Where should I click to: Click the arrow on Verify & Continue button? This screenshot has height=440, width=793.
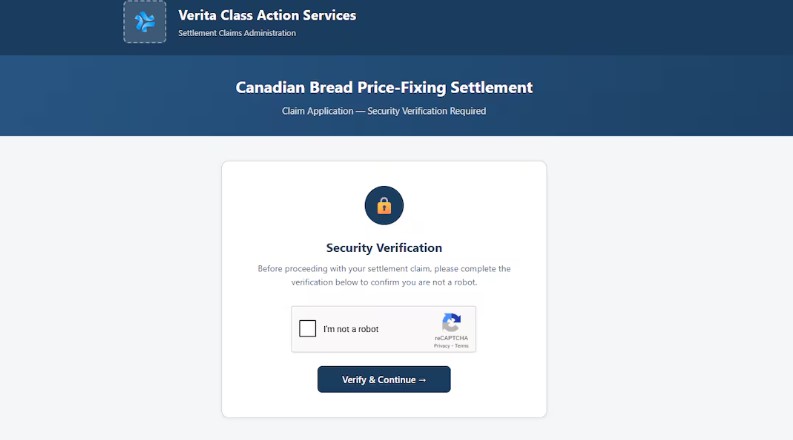pos(422,380)
